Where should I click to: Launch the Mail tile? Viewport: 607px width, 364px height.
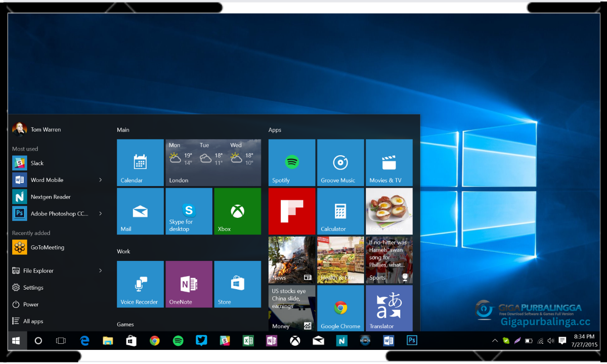tap(140, 211)
